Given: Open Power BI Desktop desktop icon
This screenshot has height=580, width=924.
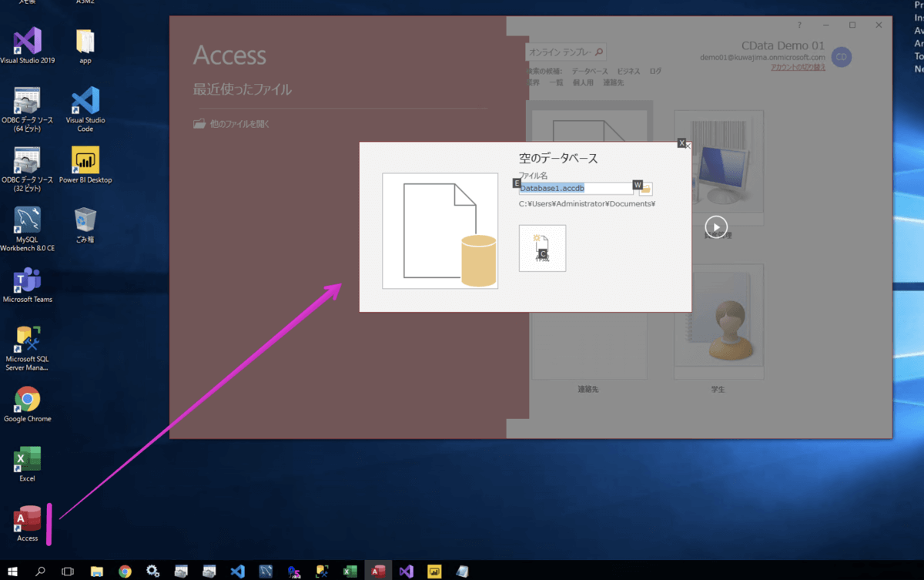Looking at the screenshot, I should 85,166.
